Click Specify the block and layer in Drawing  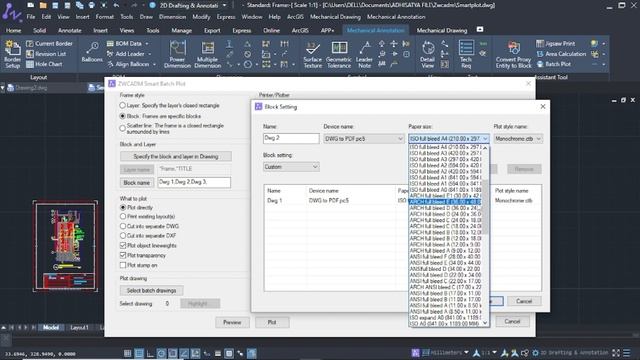pyautogui.click(x=176, y=156)
